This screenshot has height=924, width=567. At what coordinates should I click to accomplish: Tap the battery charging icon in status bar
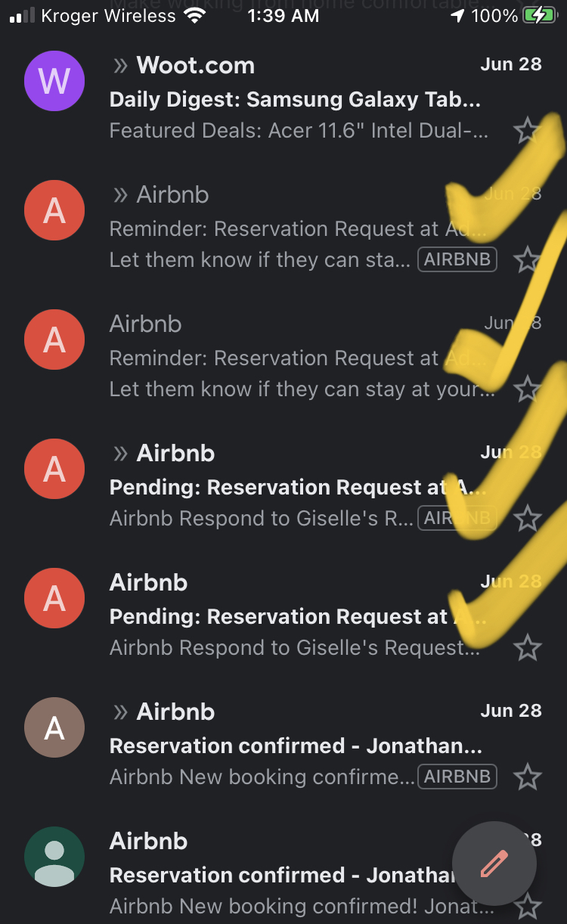(539, 16)
